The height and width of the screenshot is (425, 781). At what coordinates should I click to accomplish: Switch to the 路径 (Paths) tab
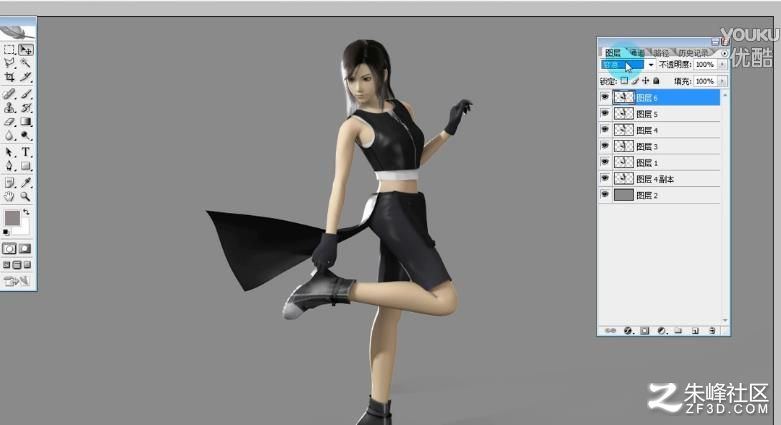click(x=661, y=53)
